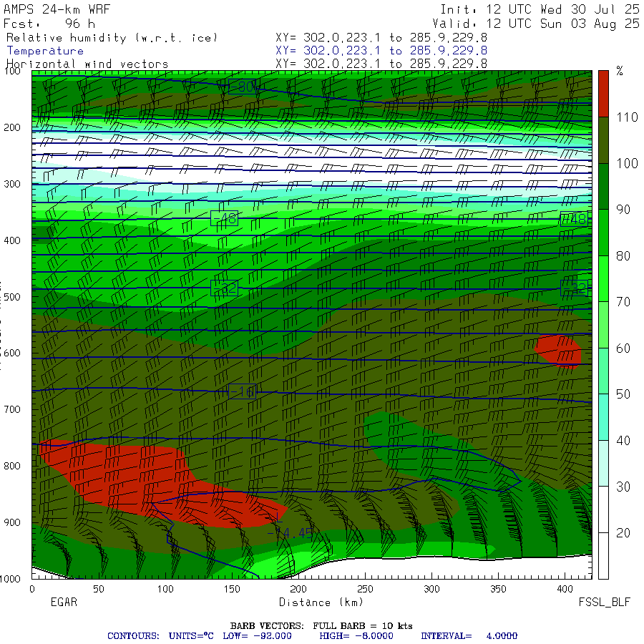The width and height of the screenshot is (644, 644).
Task: Select the Horizontal wind vectors label
Action: click(x=87, y=64)
